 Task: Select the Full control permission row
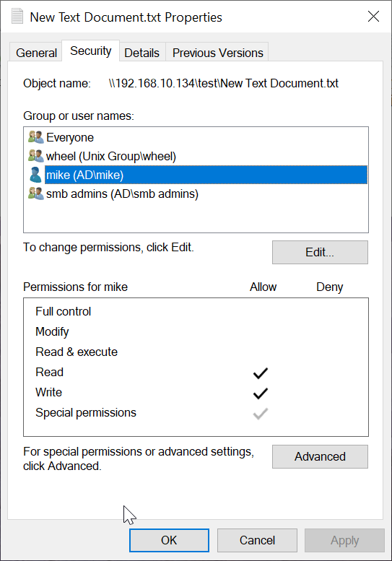click(x=196, y=312)
